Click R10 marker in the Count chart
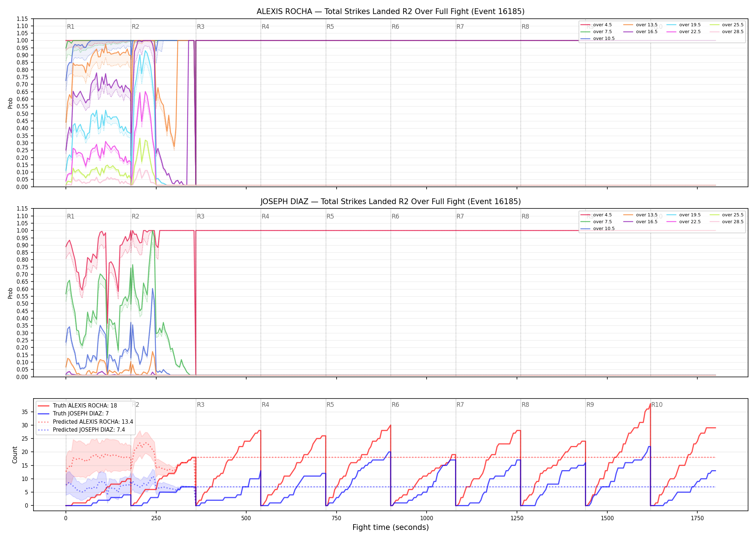Viewport: 756px width, 540px height. (x=657, y=405)
